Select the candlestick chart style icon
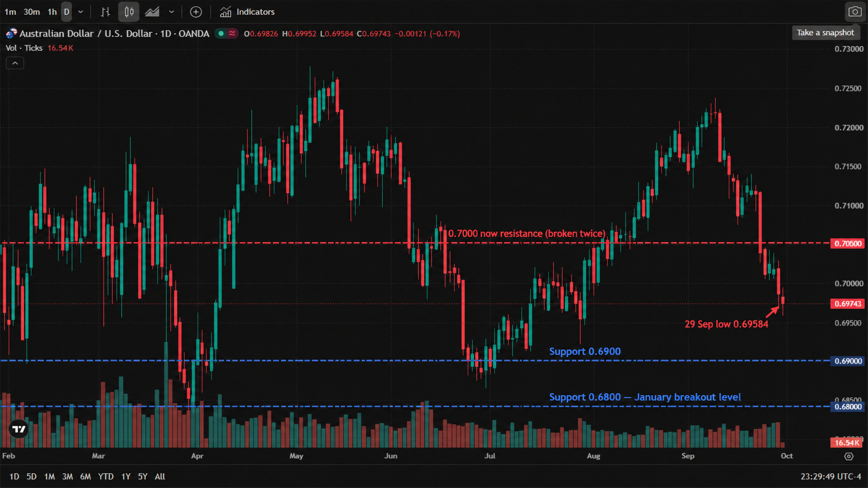The image size is (868, 488). 129,12
